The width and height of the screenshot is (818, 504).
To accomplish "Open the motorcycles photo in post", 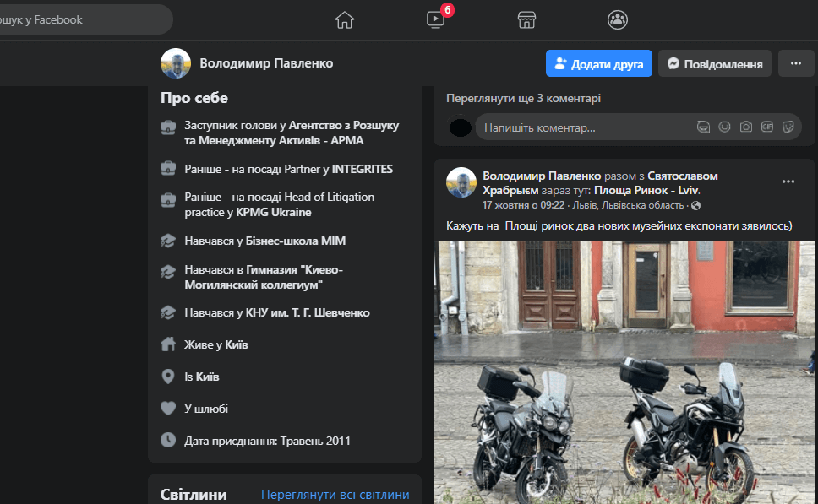I will pyautogui.click(x=624, y=372).
